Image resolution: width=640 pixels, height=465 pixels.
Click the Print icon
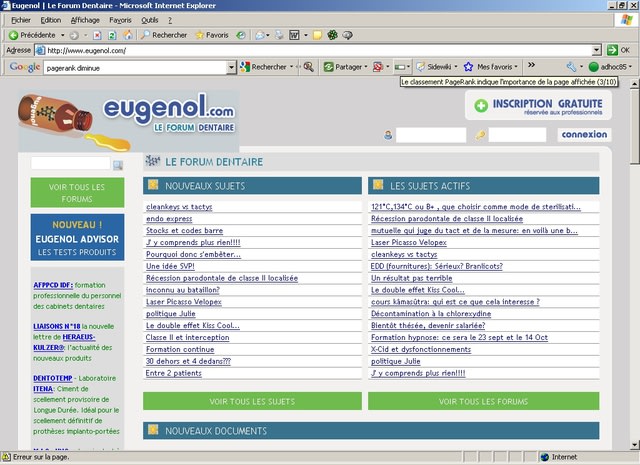(x=279, y=36)
